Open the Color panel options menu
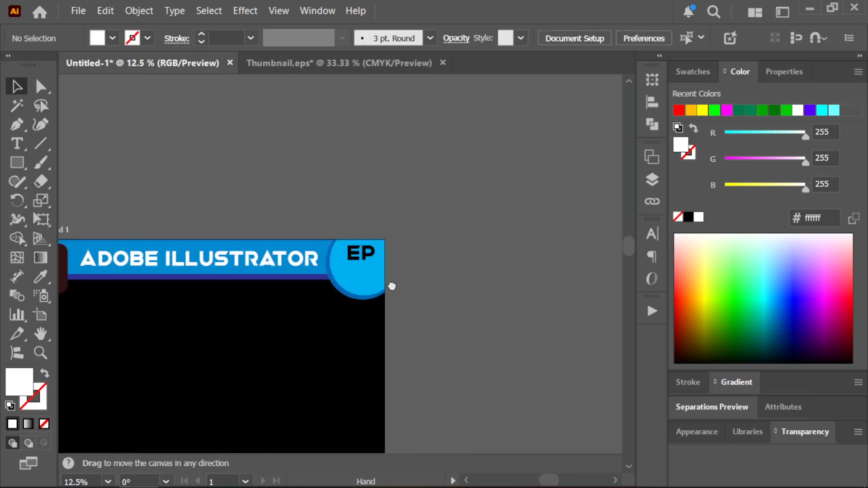Screen dimensions: 868x488 tap(858, 72)
